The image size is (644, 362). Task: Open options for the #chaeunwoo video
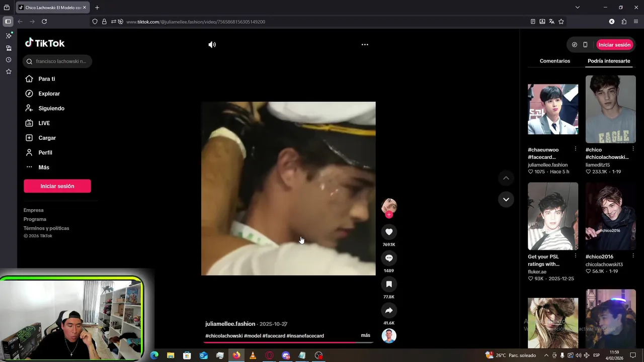click(575, 149)
